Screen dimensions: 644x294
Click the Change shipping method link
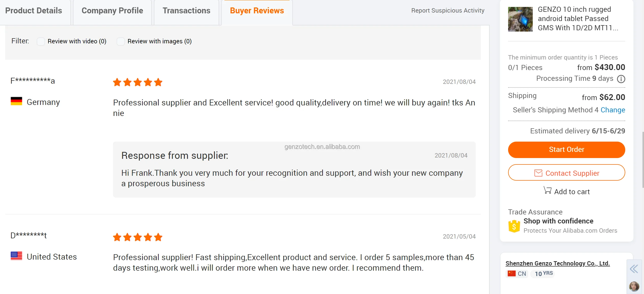click(x=613, y=110)
